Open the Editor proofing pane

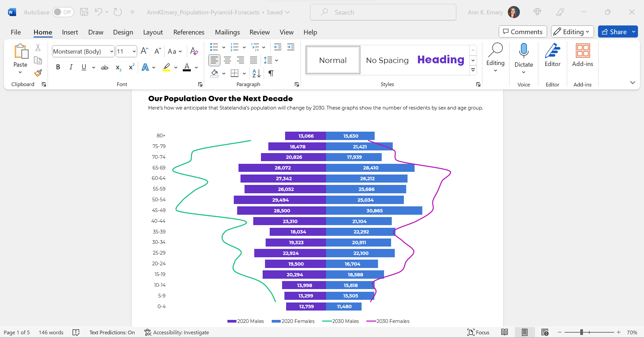coord(552,56)
